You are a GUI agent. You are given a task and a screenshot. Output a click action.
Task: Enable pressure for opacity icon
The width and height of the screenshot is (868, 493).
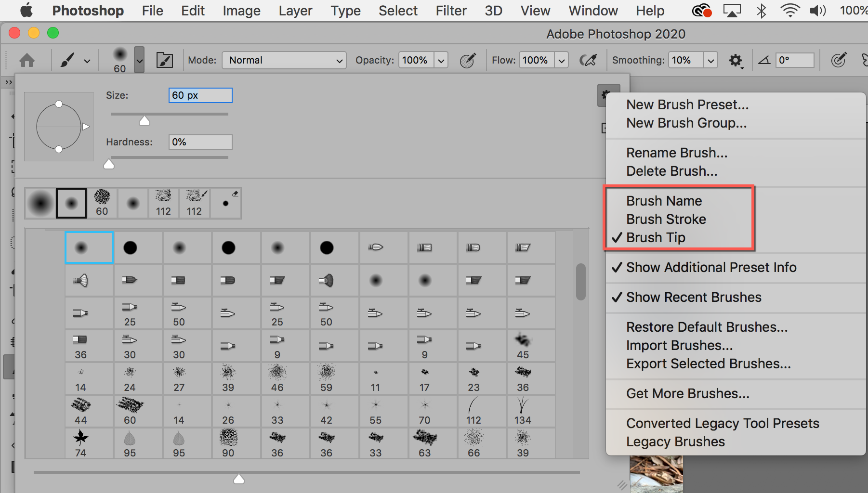coord(467,60)
